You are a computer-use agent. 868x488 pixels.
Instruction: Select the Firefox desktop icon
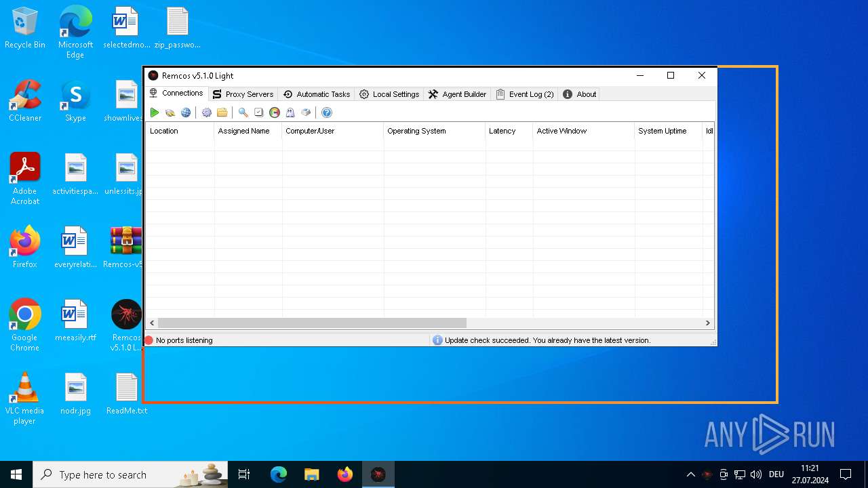(25, 247)
